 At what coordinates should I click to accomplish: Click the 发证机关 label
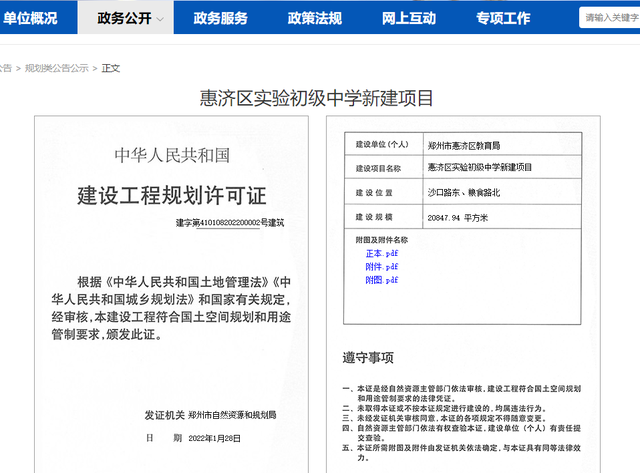coord(164,415)
